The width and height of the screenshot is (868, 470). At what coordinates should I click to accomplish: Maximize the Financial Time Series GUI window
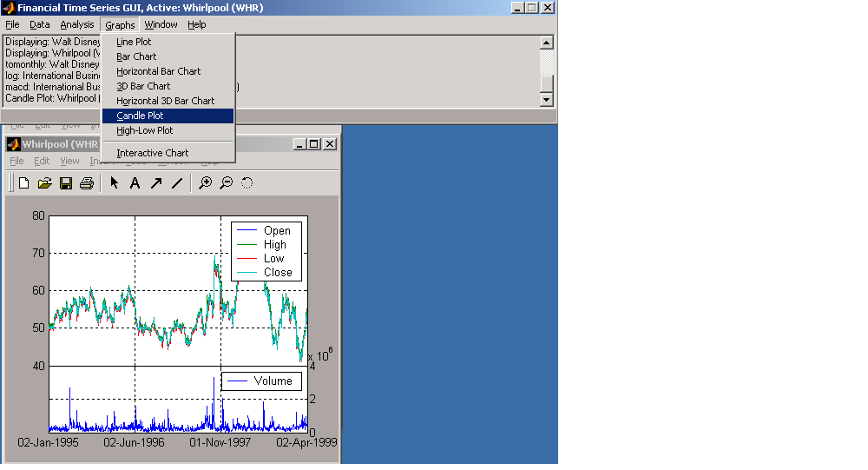pos(531,8)
